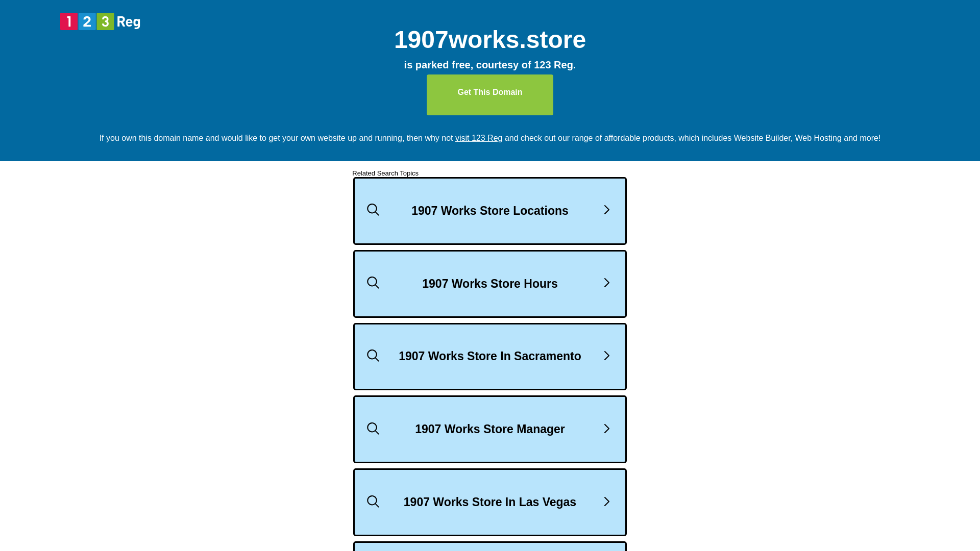Screen dimensions: 980x551
Task: Click the red 1 tile in logo
Action: point(69,21)
